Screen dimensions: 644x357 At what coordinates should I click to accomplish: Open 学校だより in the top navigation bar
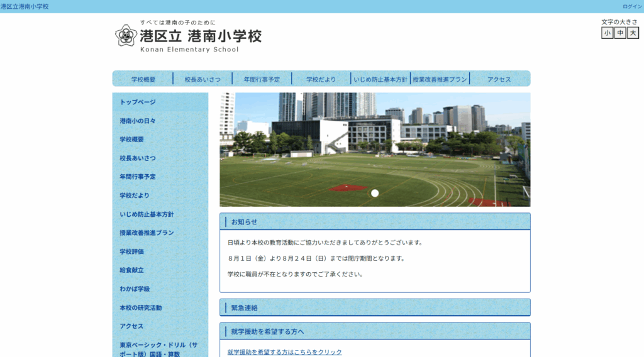point(321,80)
